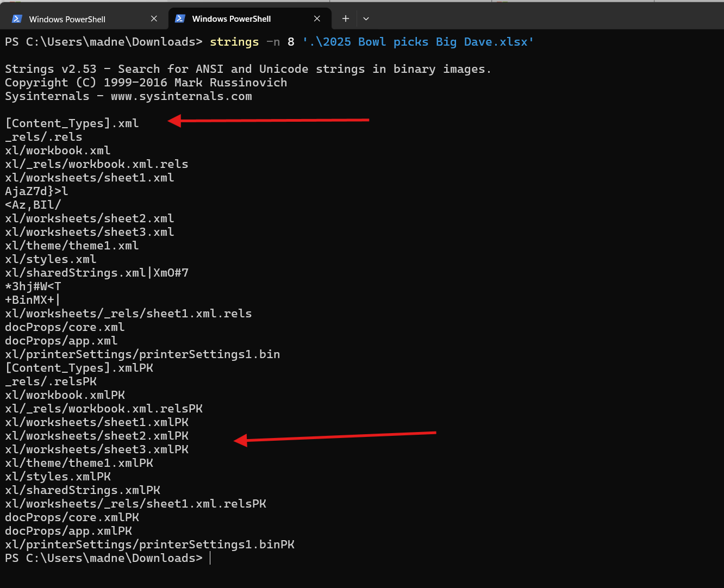Viewport: 724px width, 588px height.
Task: Click 'xl/printerSettings/printerSettings1.bin' line without PK suffix
Action: (x=142, y=354)
